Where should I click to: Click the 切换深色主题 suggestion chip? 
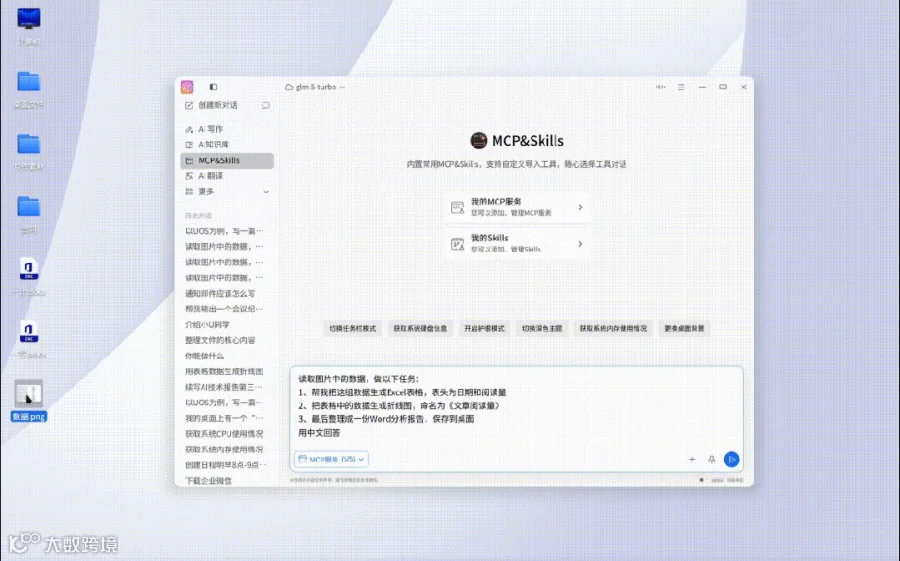point(542,328)
